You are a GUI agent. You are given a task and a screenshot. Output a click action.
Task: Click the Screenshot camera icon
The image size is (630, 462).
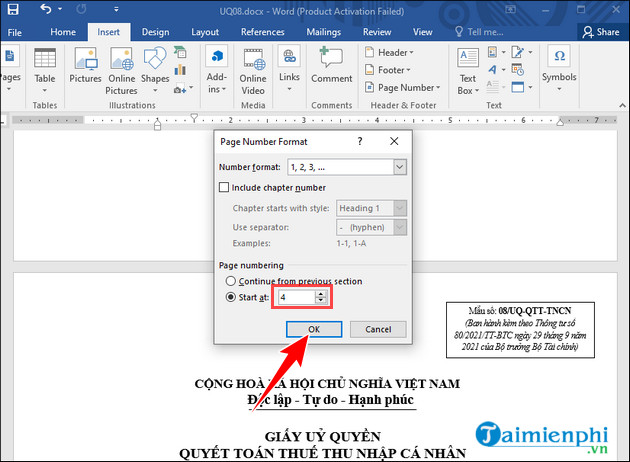(x=180, y=89)
